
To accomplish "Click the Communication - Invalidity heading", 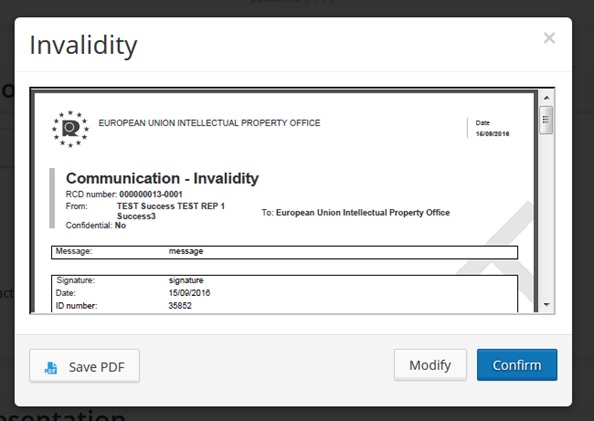I will click(x=162, y=178).
